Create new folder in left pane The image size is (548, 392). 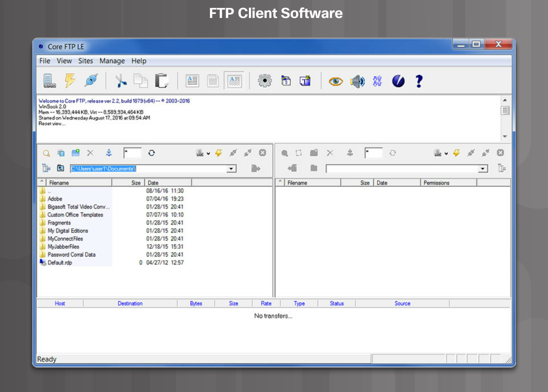(x=75, y=152)
